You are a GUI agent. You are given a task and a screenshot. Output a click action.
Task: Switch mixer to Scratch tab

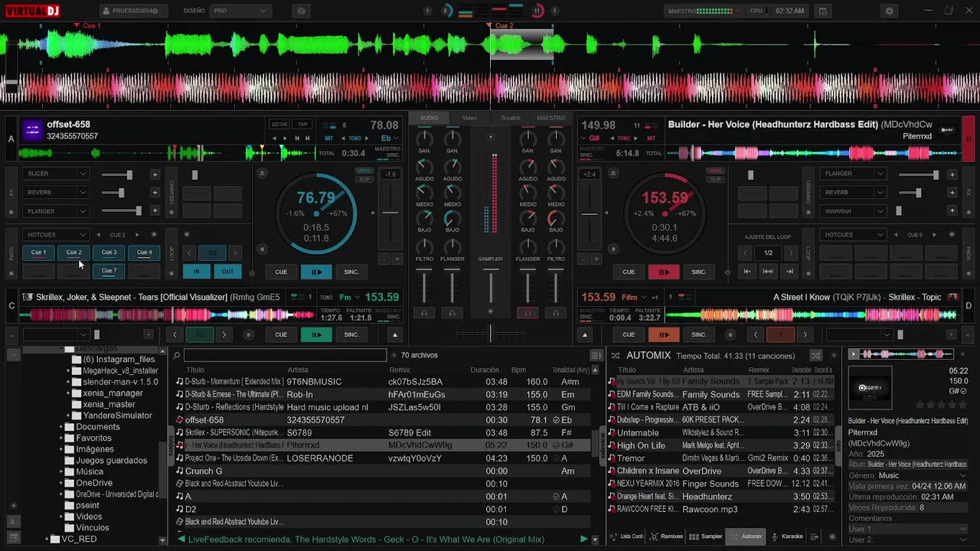[511, 118]
